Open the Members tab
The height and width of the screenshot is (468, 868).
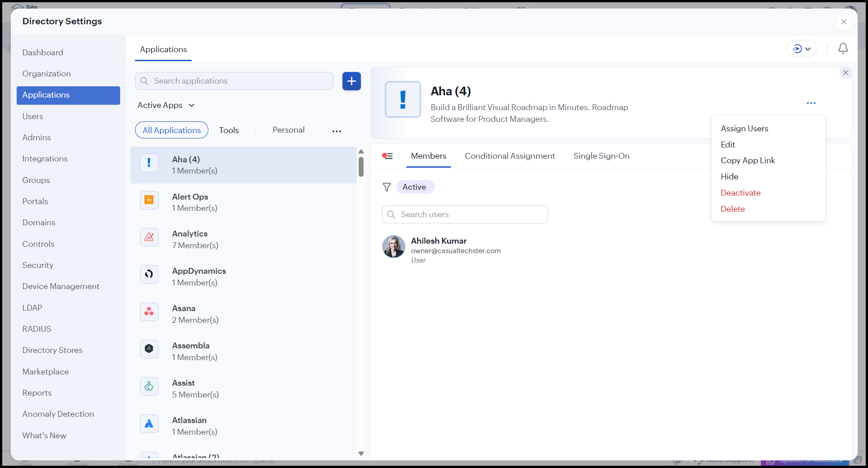pos(428,156)
